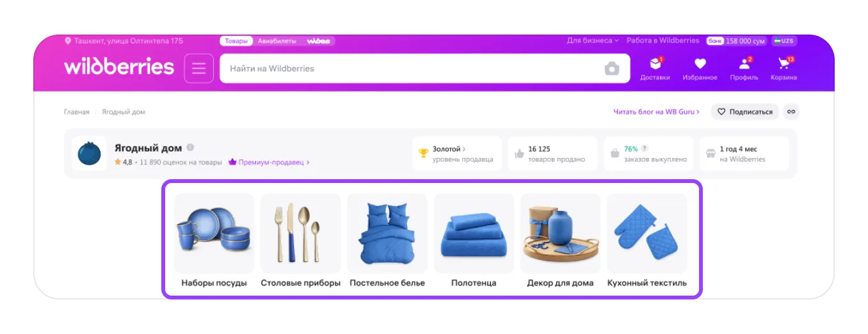
Task: Open the hamburger catalog menu
Action: pyautogui.click(x=199, y=68)
